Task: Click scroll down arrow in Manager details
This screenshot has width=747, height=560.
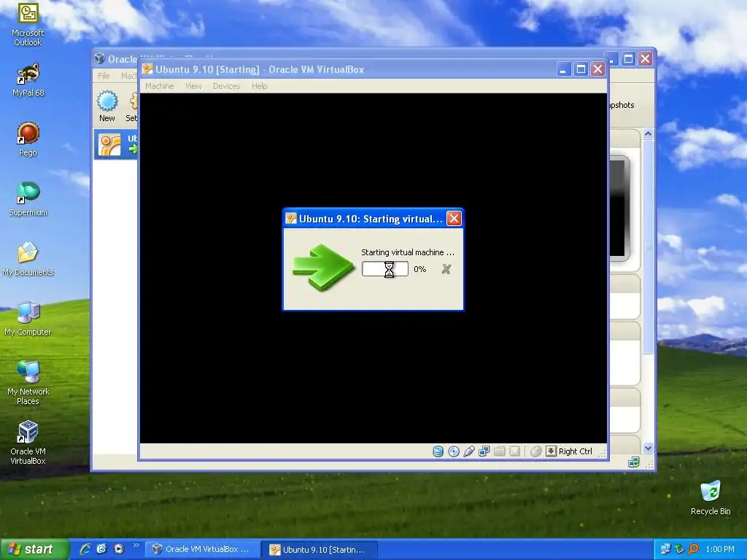Action: [x=648, y=448]
